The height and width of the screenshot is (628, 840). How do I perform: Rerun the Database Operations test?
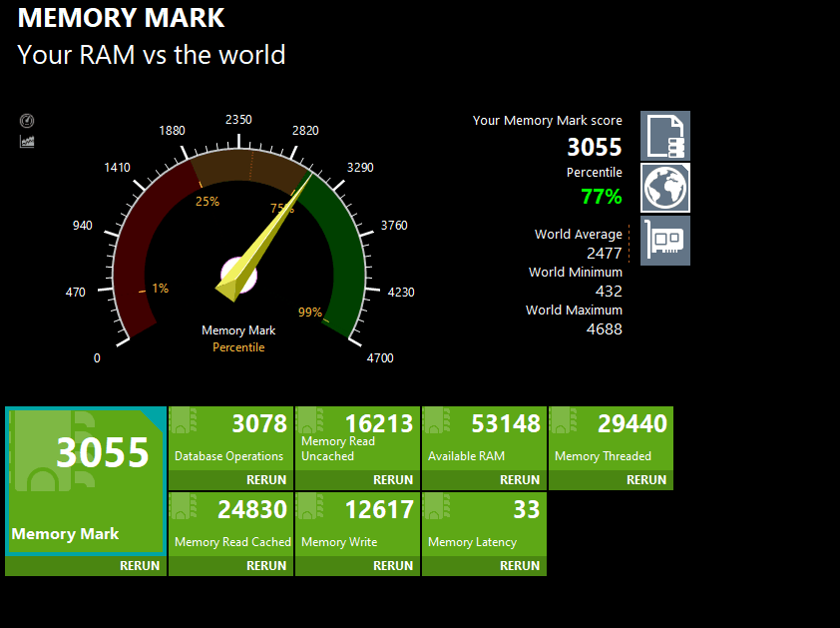(265, 480)
